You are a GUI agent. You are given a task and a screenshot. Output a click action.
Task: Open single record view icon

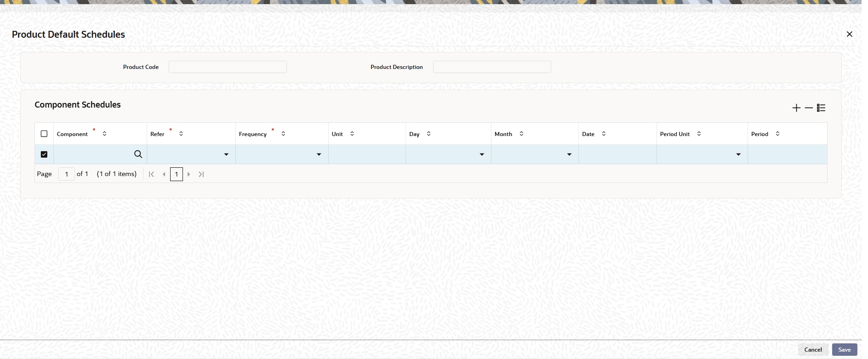click(821, 108)
